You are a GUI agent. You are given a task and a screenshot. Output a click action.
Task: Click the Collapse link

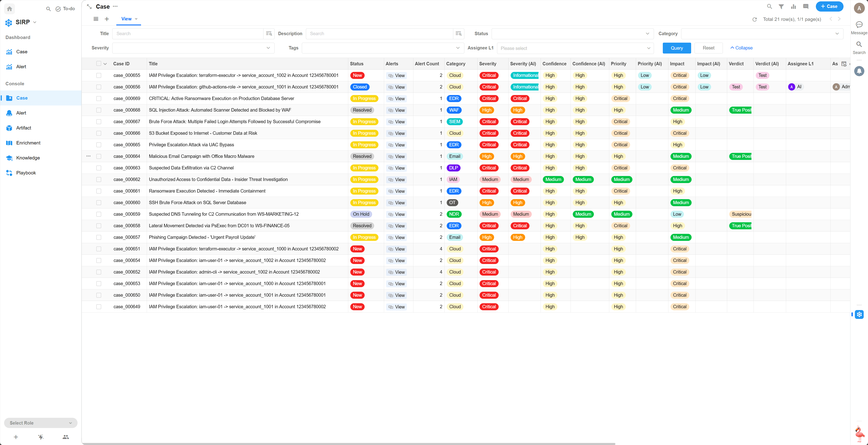741,48
